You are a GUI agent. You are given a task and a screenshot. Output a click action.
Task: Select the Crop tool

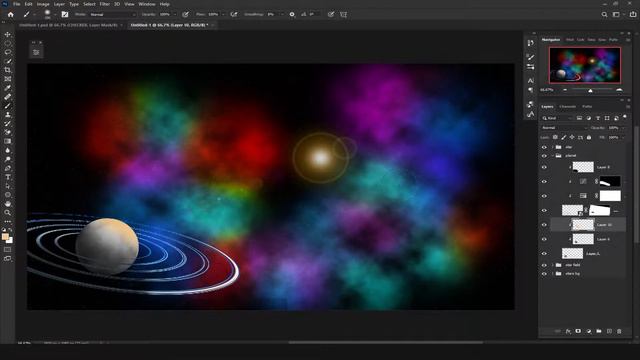(8, 70)
